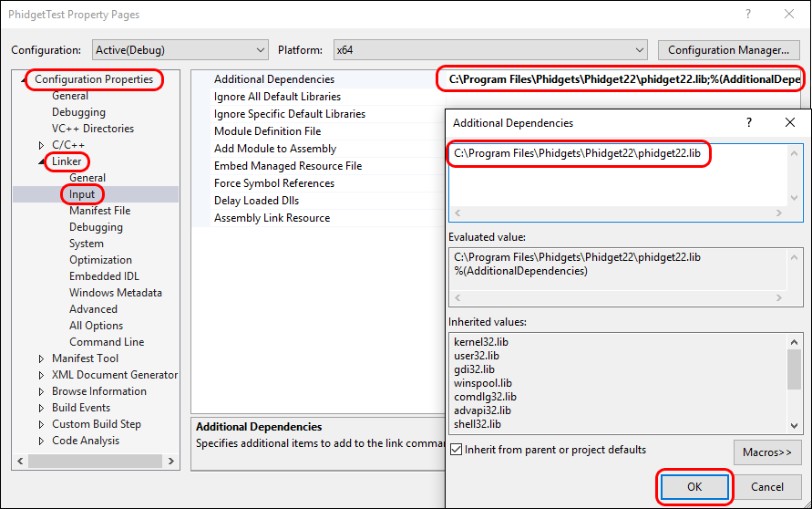This screenshot has height=509, width=812.
Task: Select the Input item under Linker
Action: 82,194
